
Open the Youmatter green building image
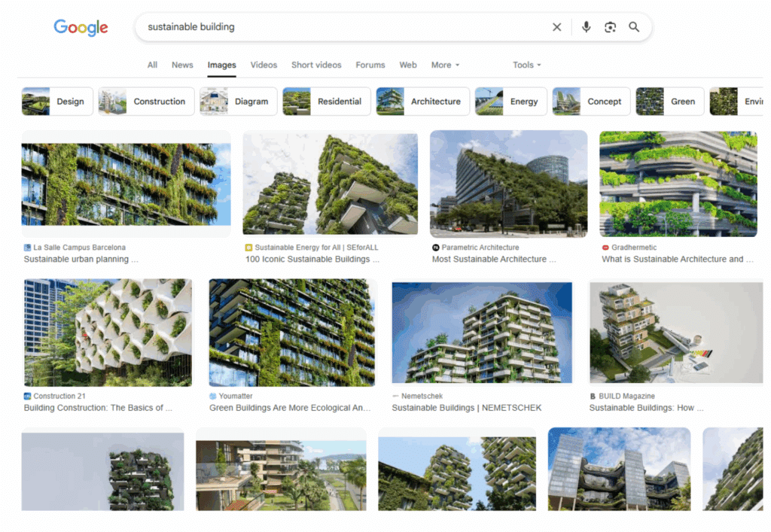(292, 333)
